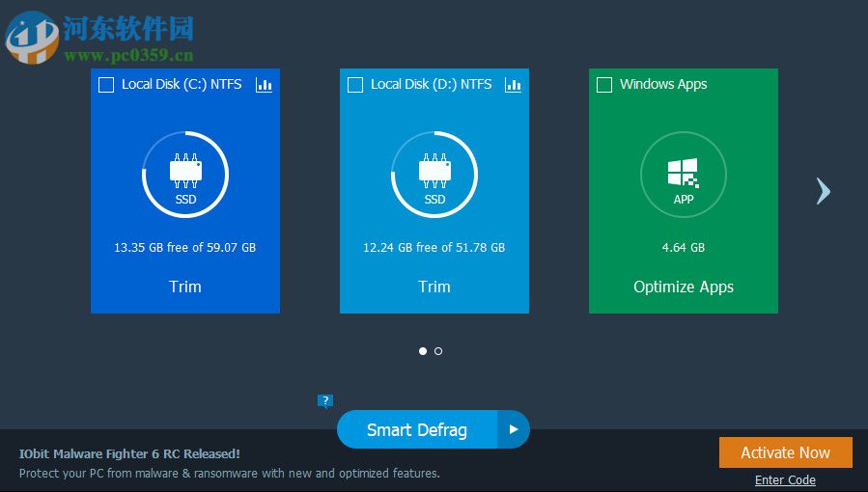This screenshot has height=492, width=868.
Task: Go to next page with right chevron
Action: point(824,191)
